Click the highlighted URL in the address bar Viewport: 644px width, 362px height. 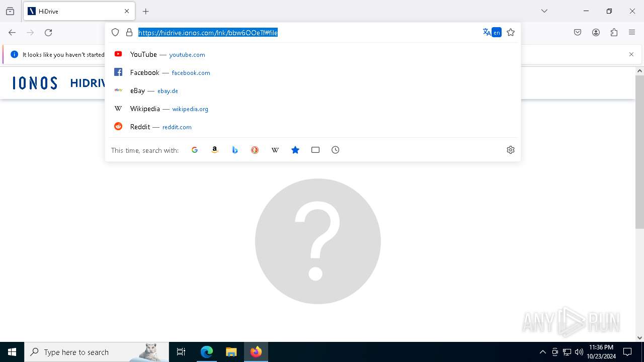coord(208,33)
